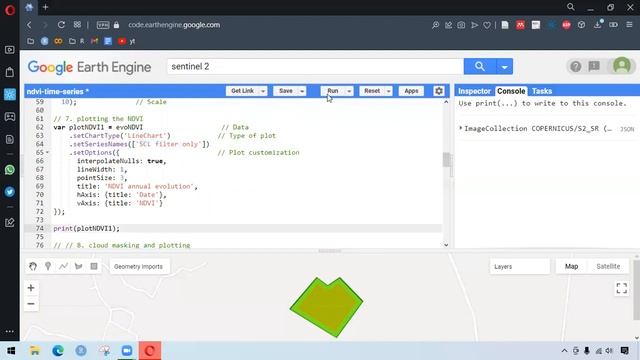Viewport: 640px width, 360px height.
Task: Click the editor scroll-down arrow
Action: [446, 245]
